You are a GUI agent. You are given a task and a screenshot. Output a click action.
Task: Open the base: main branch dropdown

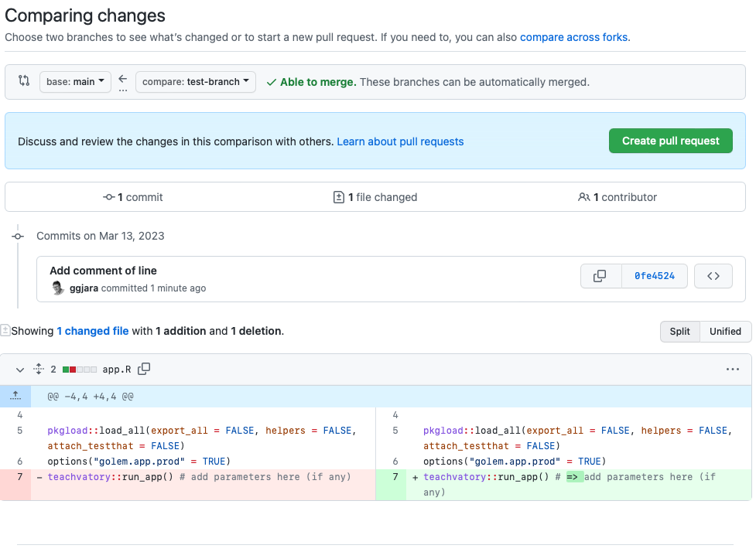point(75,82)
